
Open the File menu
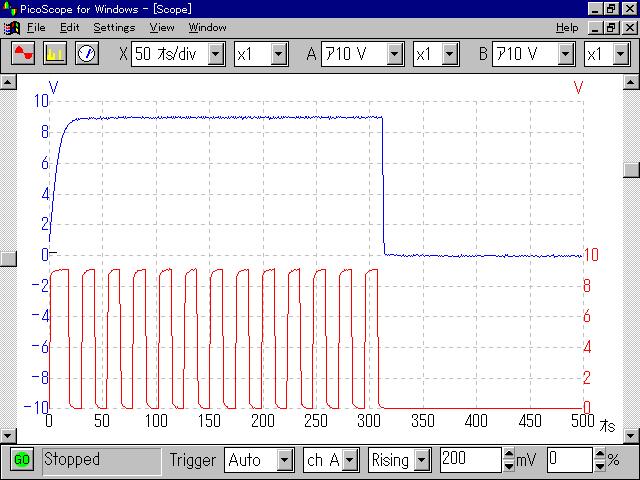pyautogui.click(x=36, y=28)
